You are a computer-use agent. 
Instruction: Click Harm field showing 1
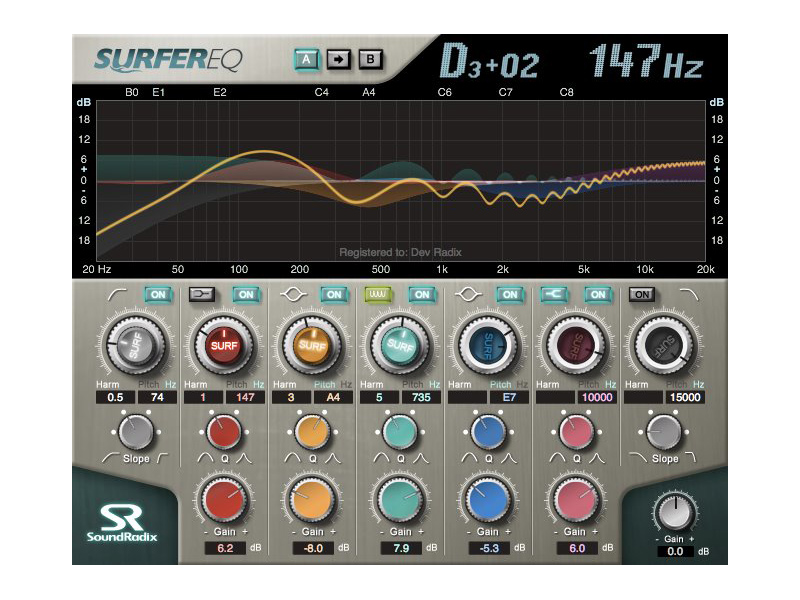(204, 397)
